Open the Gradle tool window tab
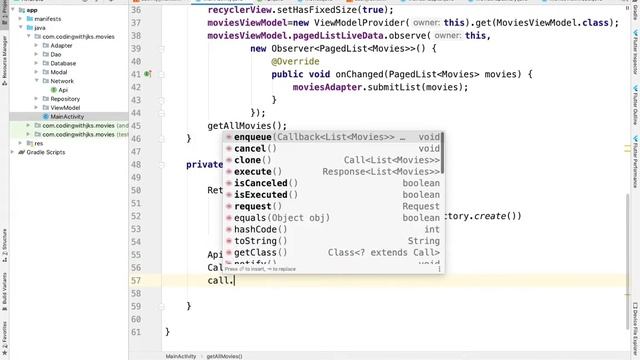 pos(635,11)
